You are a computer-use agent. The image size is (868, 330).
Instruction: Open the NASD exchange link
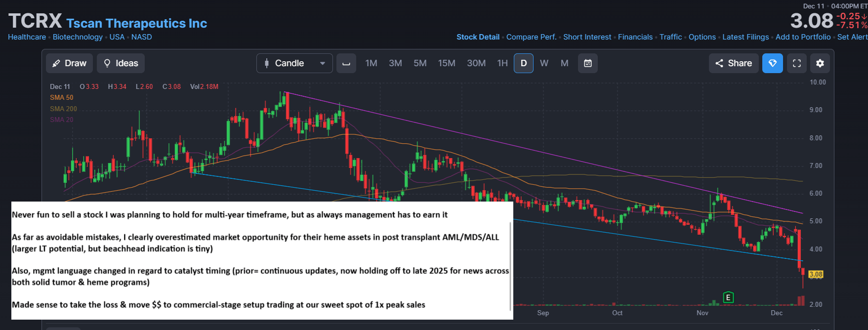142,37
